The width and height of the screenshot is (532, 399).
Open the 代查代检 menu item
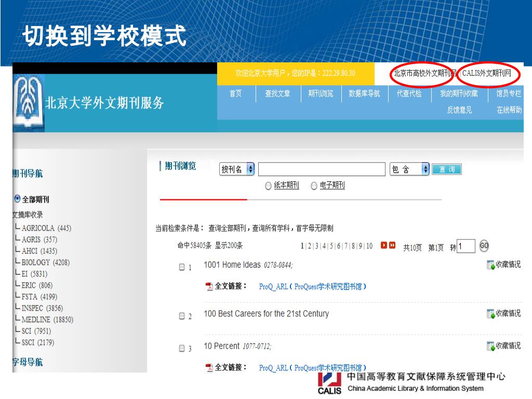[409, 94]
